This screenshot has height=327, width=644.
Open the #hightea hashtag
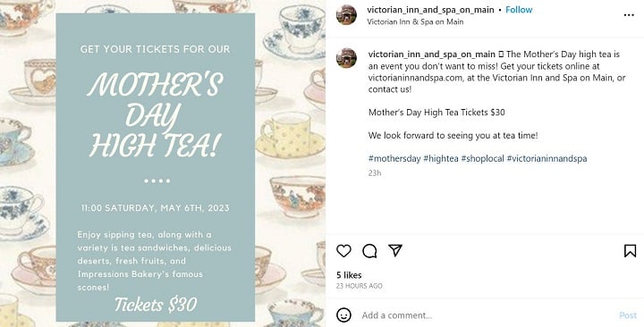[x=441, y=158]
